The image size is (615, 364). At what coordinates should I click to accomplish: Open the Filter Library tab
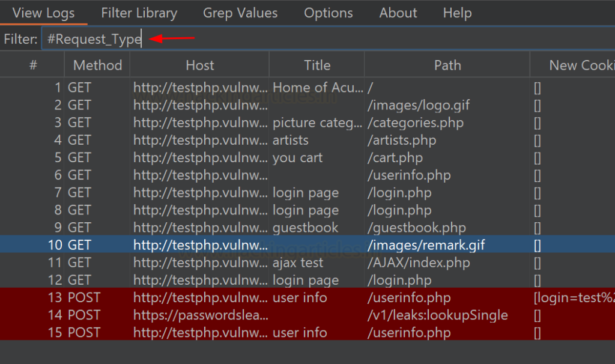pos(139,13)
